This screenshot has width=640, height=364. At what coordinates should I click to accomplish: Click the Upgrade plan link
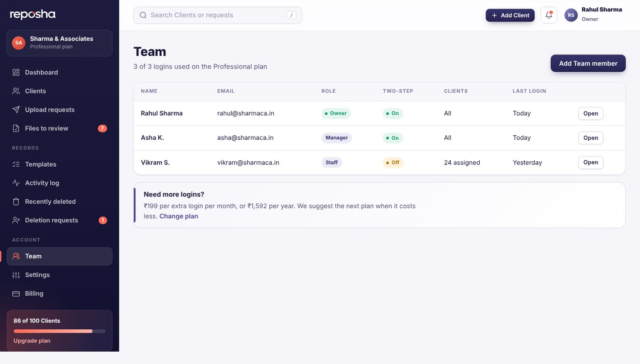tap(32, 341)
